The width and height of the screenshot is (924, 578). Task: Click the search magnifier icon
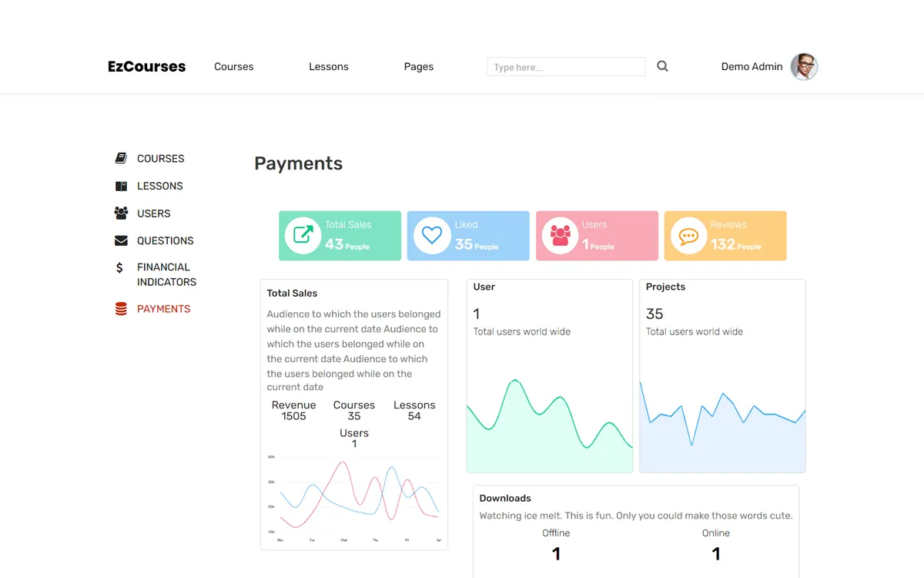662,66
